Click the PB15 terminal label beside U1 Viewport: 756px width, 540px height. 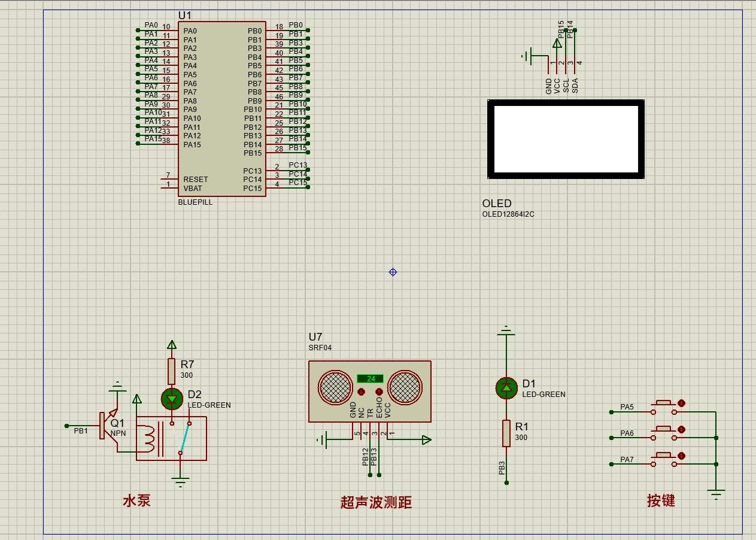(297, 148)
